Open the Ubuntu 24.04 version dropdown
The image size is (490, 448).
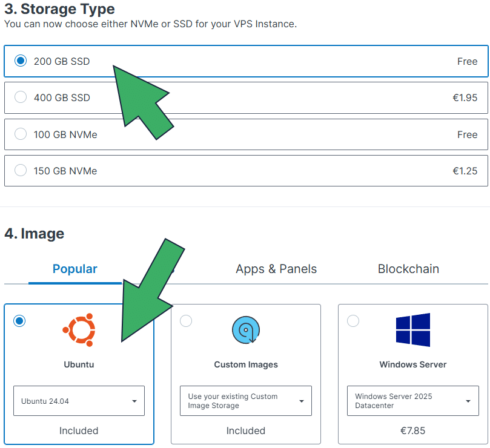pyautogui.click(x=79, y=401)
